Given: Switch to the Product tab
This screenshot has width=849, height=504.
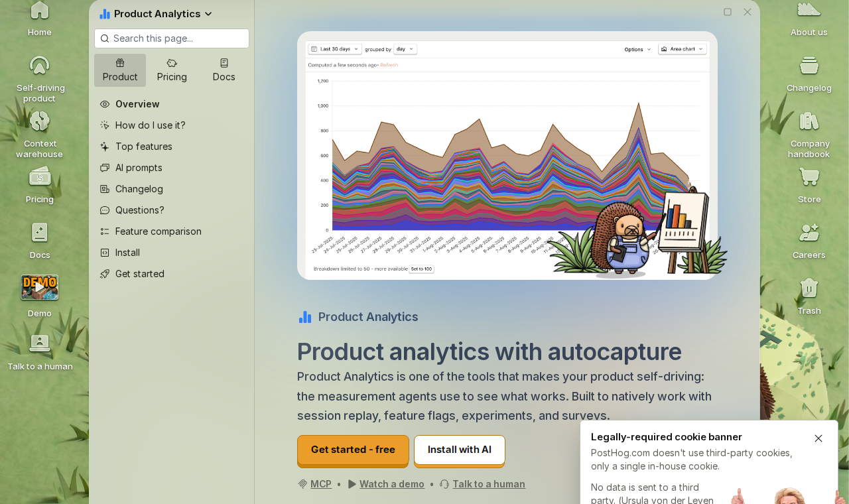Looking at the screenshot, I should (120, 70).
